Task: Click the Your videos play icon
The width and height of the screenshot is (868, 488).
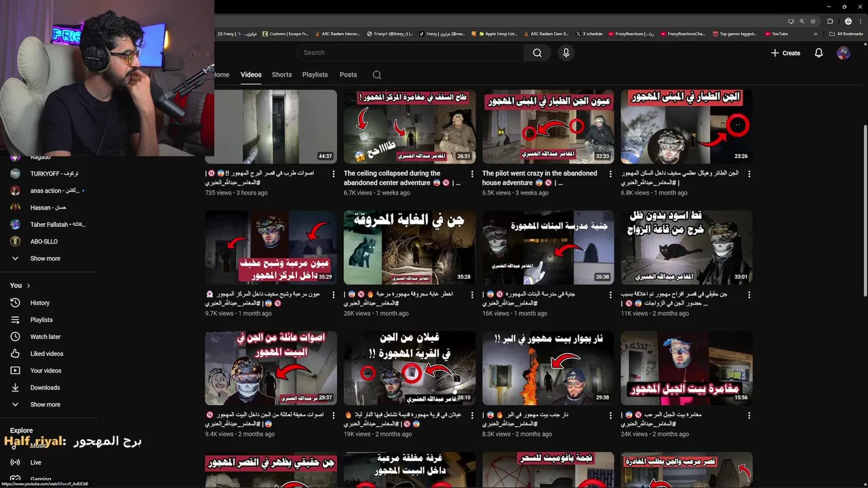Action: click(x=15, y=371)
